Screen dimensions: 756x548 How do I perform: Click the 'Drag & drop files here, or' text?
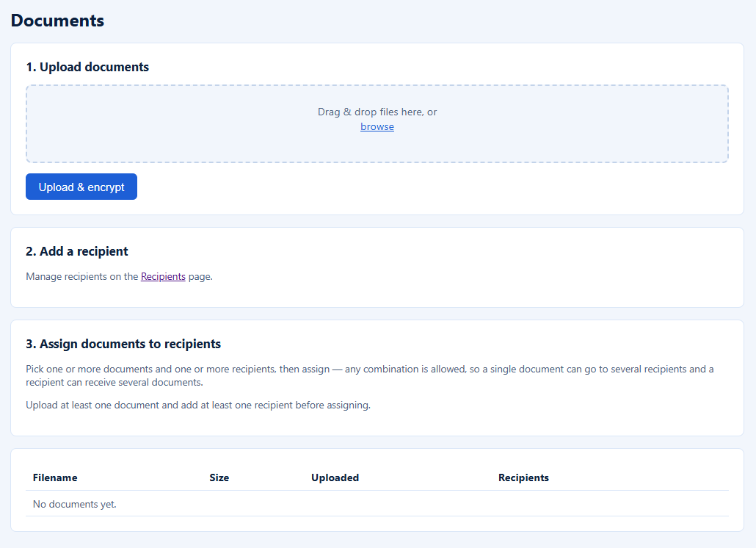click(x=377, y=112)
